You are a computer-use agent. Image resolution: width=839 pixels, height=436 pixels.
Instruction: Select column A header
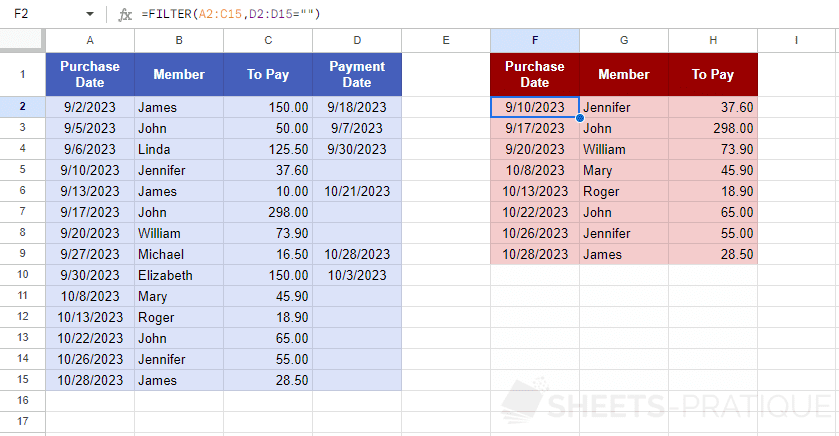click(90, 40)
